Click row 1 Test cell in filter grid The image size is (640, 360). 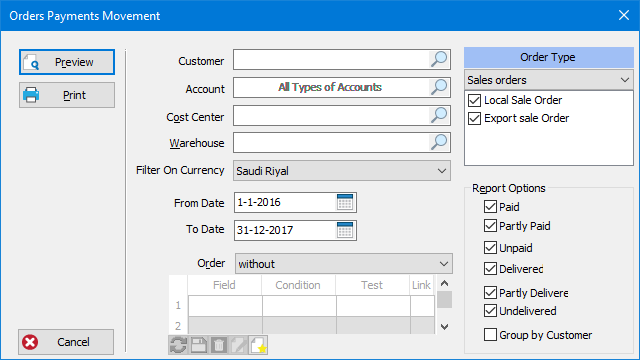point(373,306)
